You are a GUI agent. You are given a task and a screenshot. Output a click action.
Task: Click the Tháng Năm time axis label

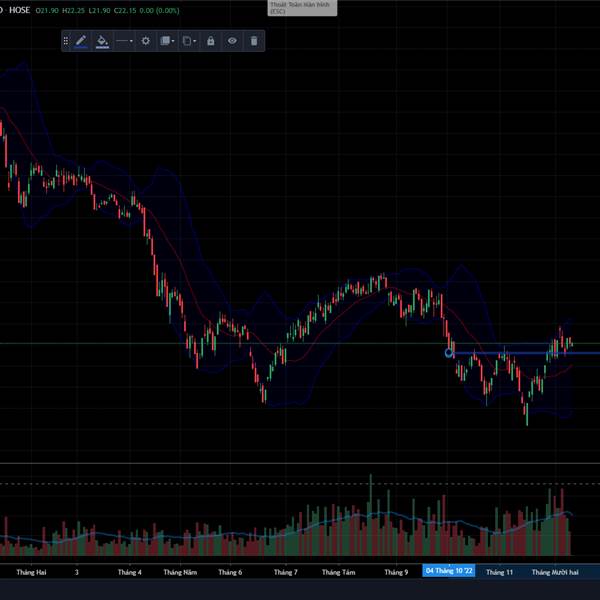point(180,572)
